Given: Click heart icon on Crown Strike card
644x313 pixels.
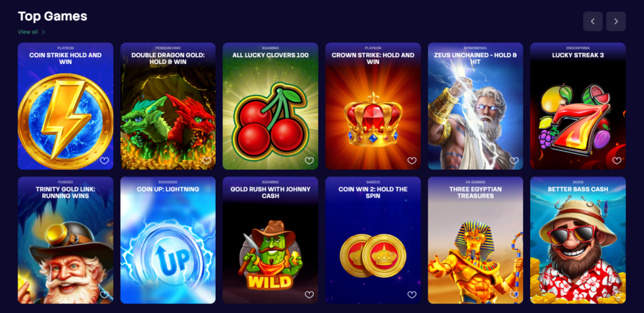Looking at the screenshot, I should (412, 161).
